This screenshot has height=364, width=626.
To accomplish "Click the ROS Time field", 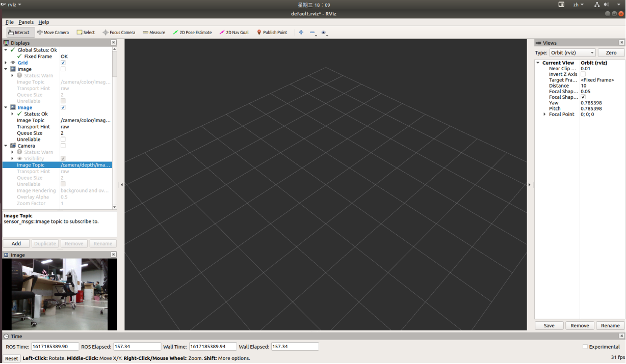I will 55,347.
